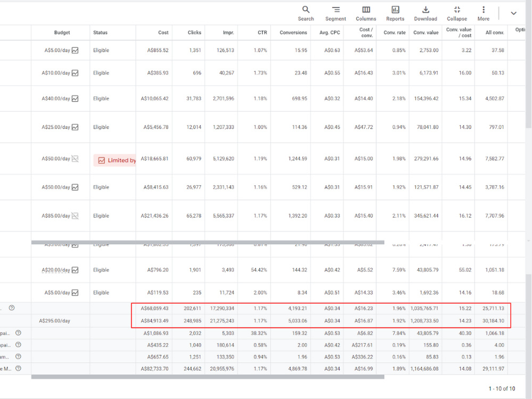
Task: Click help icon in A$68,059.43 totals row
Action: click(12, 308)
